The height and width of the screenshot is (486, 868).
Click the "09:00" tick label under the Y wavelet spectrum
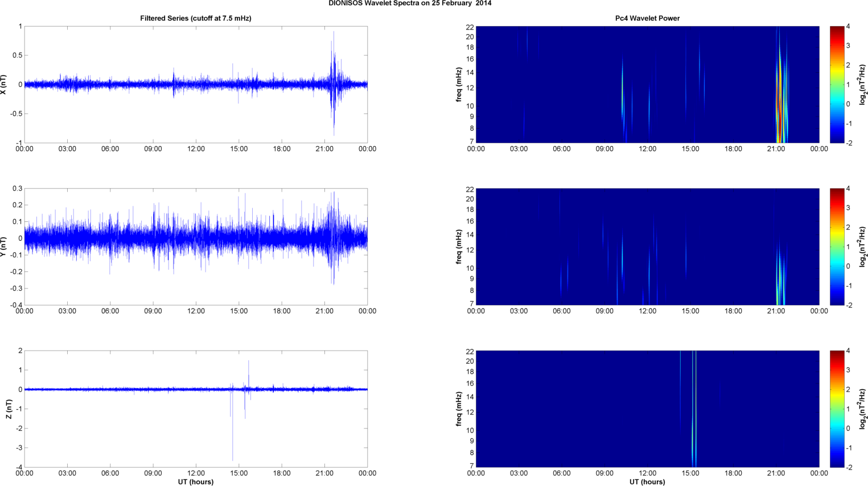(604, 311)
